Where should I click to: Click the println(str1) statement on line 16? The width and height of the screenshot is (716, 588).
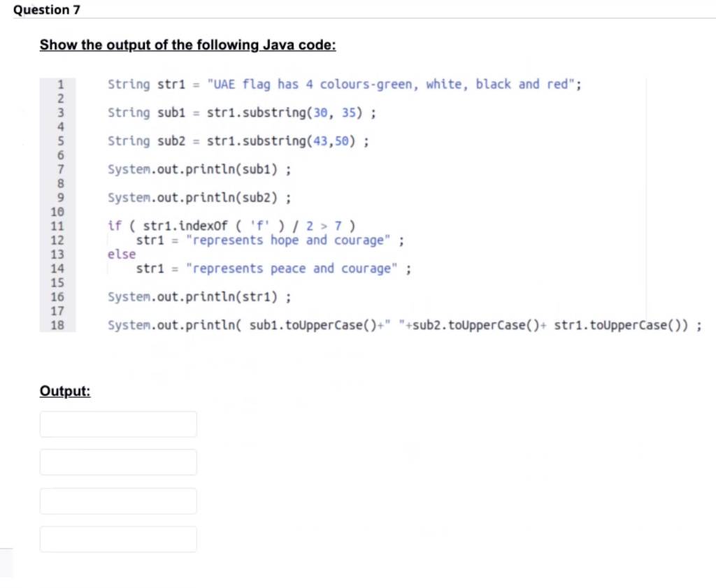(199, 296)
